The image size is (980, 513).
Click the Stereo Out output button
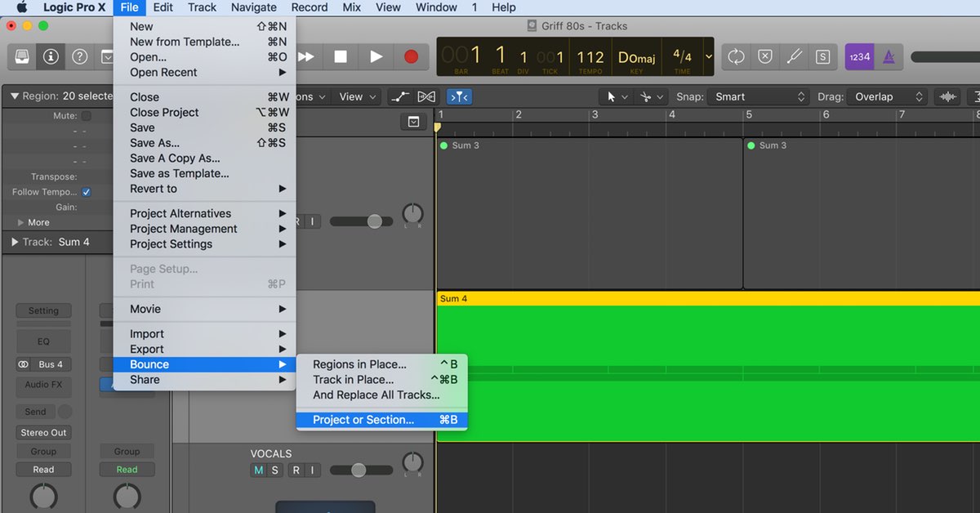tap(43, 432)
